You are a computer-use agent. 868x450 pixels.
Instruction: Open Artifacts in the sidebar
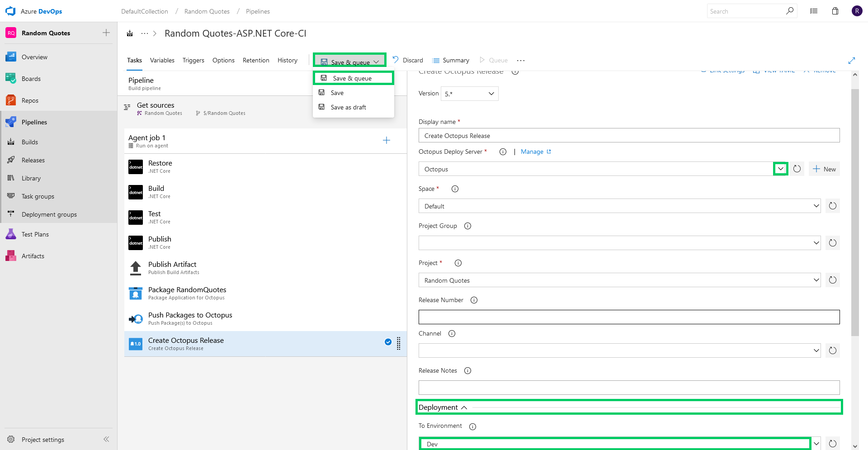59,256
